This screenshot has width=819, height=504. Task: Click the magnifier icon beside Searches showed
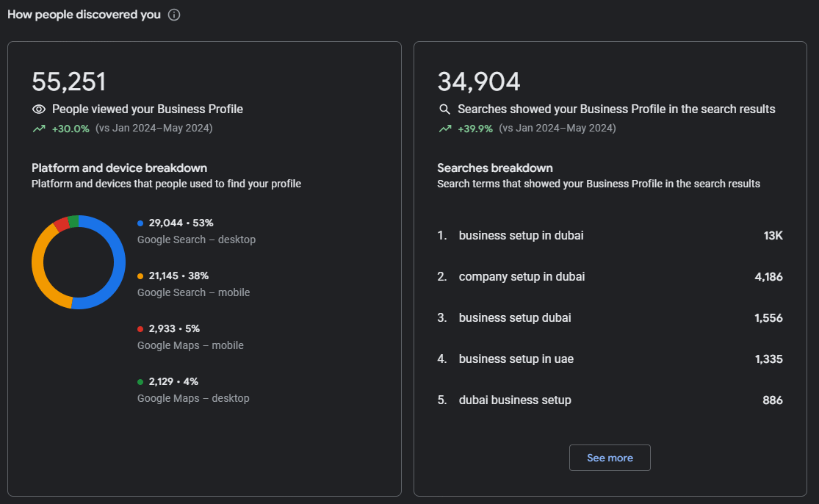tap(444, 109)
